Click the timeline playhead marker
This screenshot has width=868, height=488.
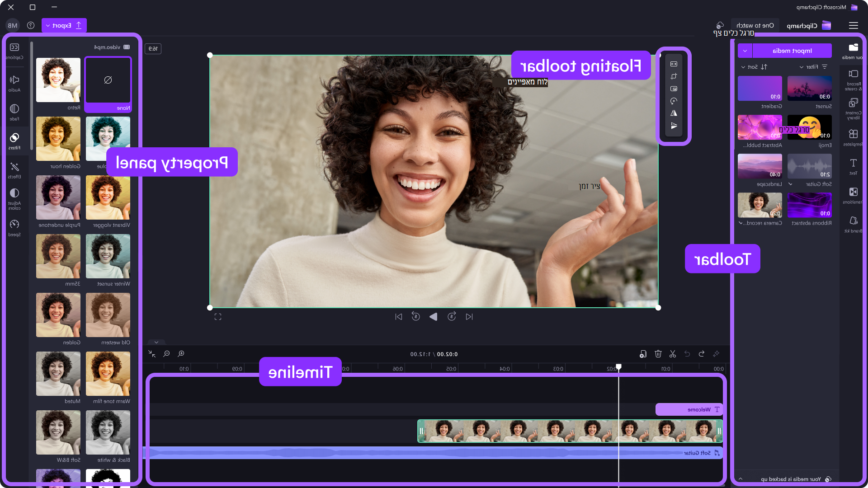pyautogui.click(x=618, y=367)
